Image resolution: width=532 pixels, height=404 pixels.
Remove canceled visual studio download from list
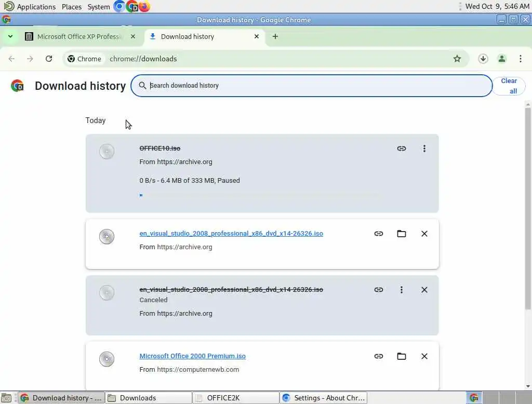(424, 290)
